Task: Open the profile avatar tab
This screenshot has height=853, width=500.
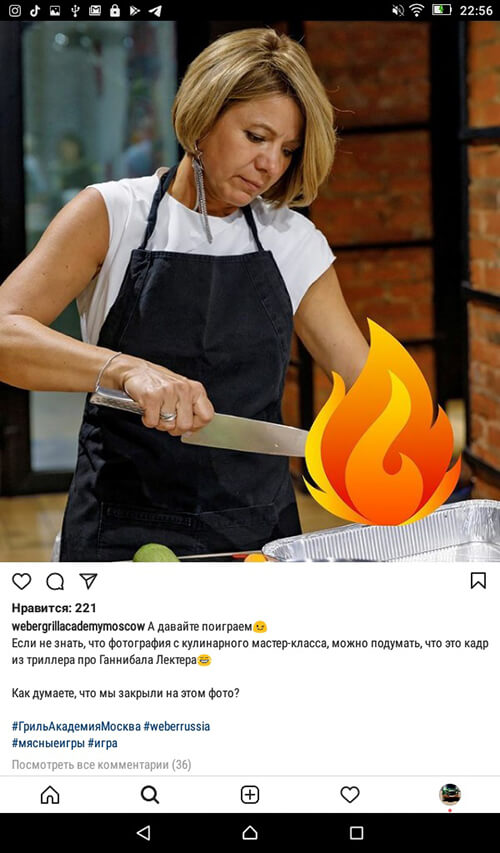Action: (x=450, y=794)
